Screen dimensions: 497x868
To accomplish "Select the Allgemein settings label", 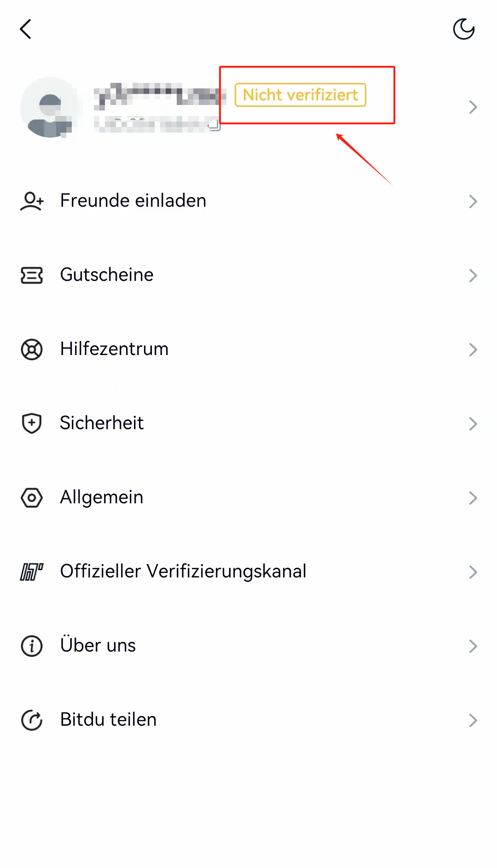I will tap(102, 498).
